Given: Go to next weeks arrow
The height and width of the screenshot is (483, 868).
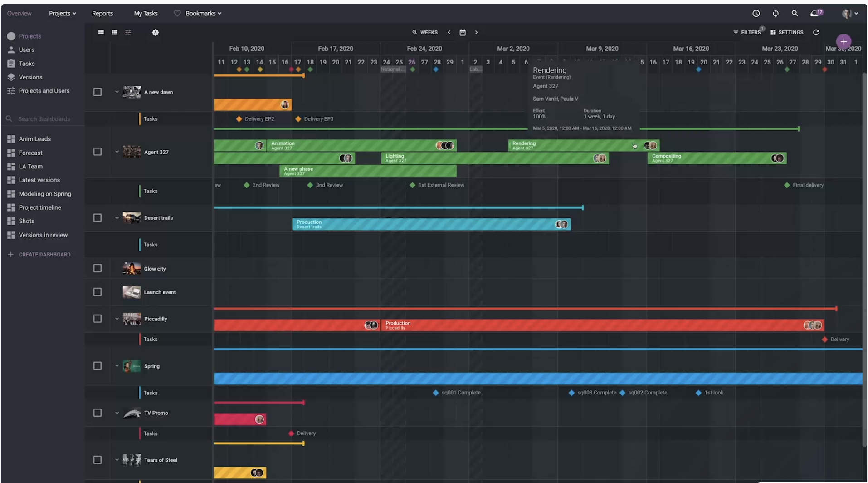Looking at the screenshot, I should (x=476, y=33).
